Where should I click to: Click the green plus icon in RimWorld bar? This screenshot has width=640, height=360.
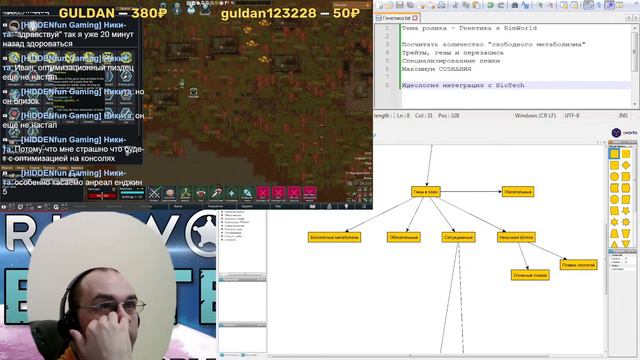click(231, 193)
